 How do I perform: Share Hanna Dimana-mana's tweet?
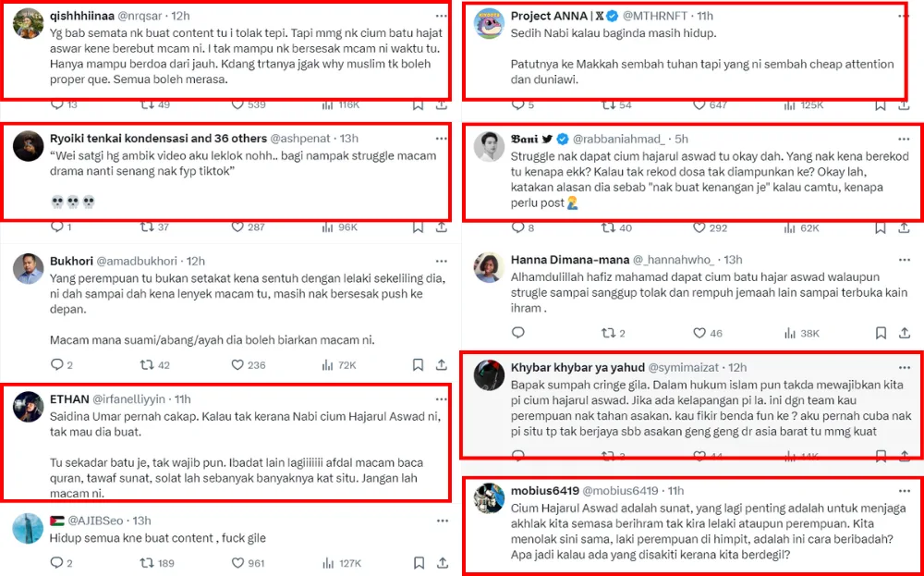(x=906, y=333)
